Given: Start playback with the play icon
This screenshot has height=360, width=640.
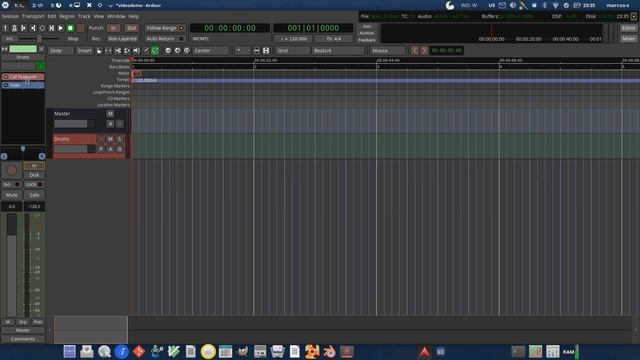Looking at the screenshot, I should click(x=61, y=28).
